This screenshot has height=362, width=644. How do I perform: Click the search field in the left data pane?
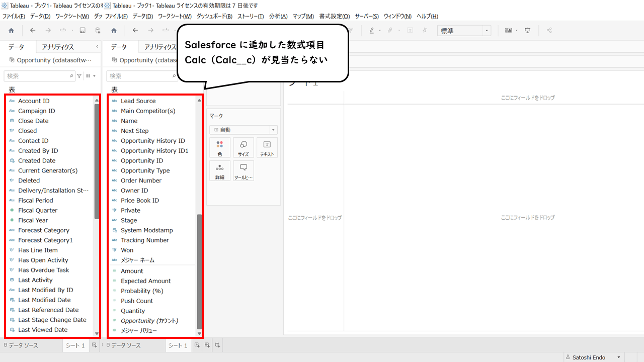point(39,76)
